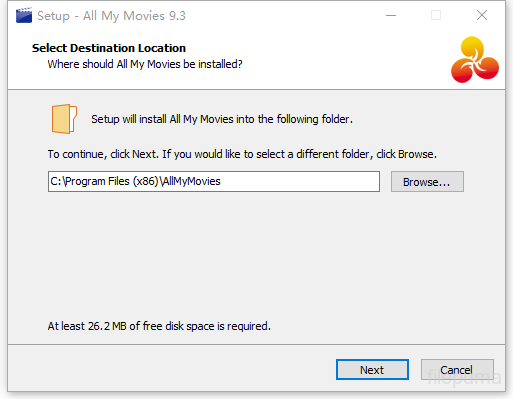513x399 pixels.
Task: Click 'Where should All My Movies be installed?' text
Action: click(x=145, y=64)
